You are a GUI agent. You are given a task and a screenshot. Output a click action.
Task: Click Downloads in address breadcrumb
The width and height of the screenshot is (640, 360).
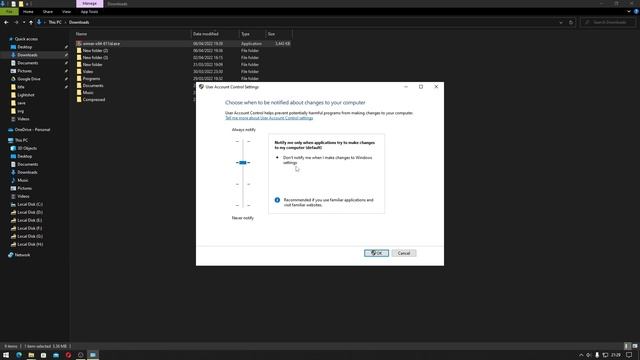(x=79, y=22)
